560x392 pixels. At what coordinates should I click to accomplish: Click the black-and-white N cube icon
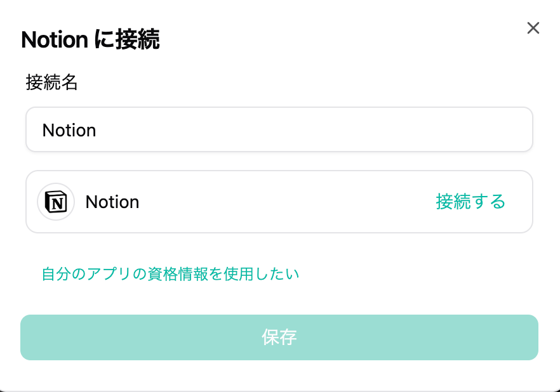point(56,202)
